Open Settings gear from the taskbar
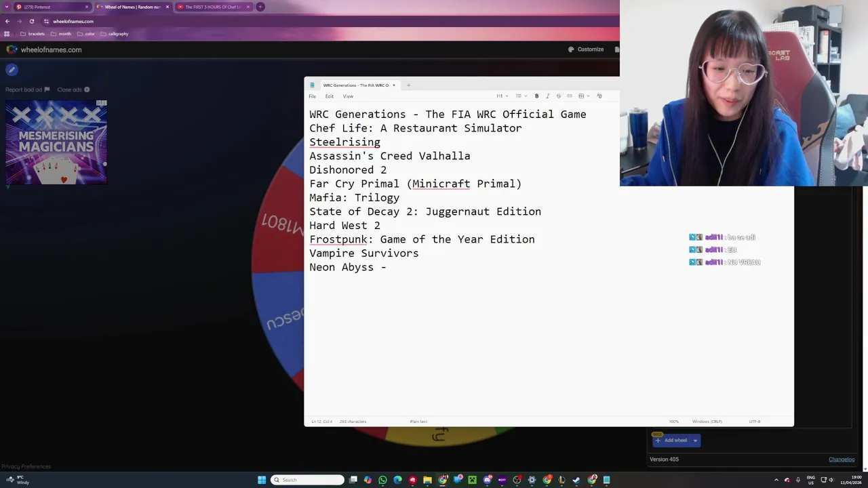This screenshot has width=868, height=488. tap(532, 480)
